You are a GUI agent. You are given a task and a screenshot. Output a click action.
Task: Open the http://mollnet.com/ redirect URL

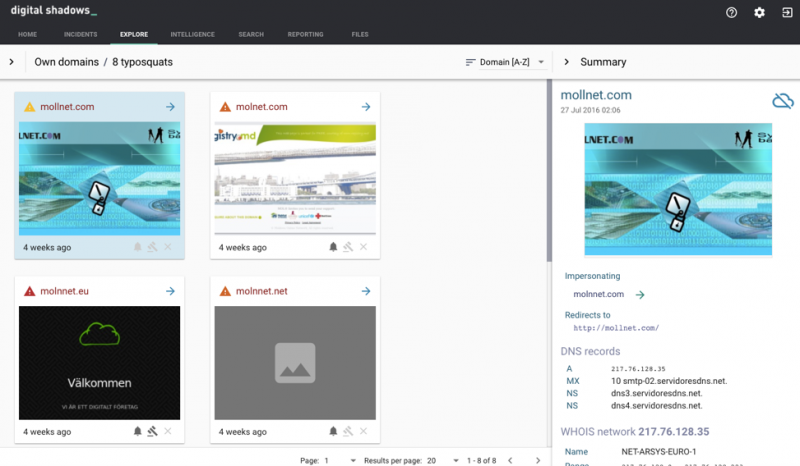tap(616, 328)
